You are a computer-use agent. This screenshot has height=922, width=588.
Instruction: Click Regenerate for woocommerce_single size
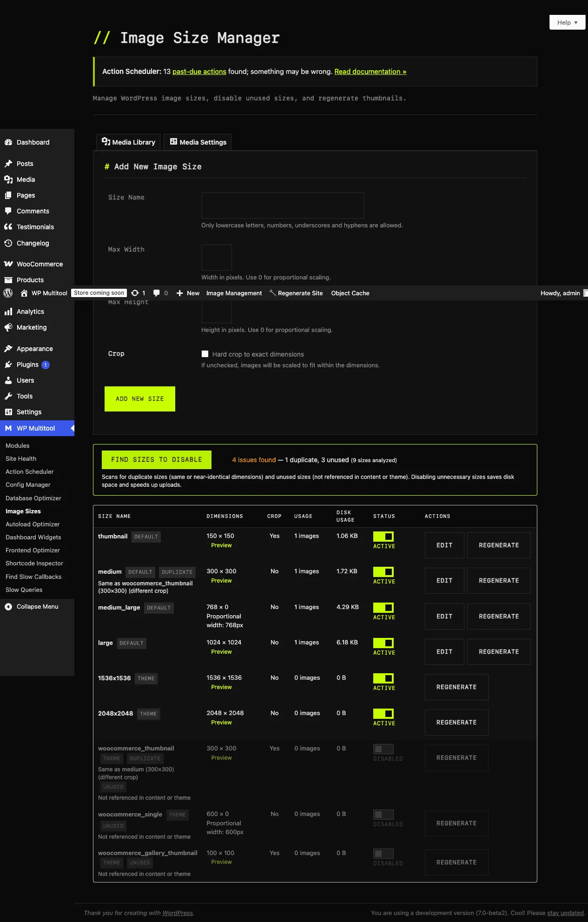coord(456,823)
